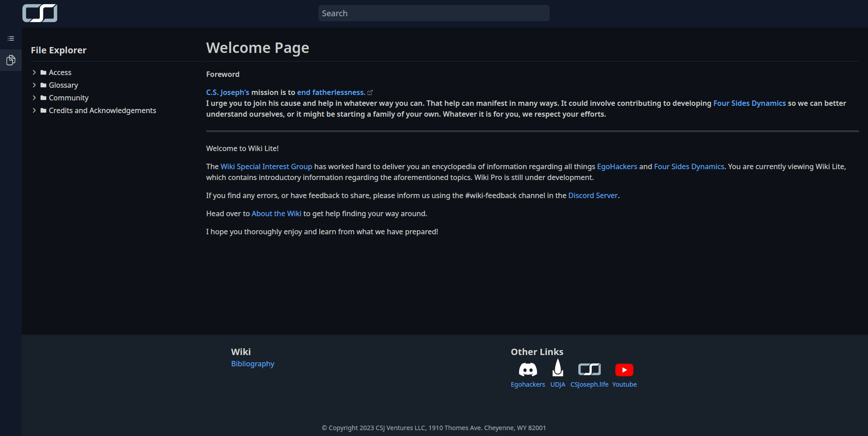
Task: Click the external link icon after fatherlessness
Action: [x=370, y=93]
